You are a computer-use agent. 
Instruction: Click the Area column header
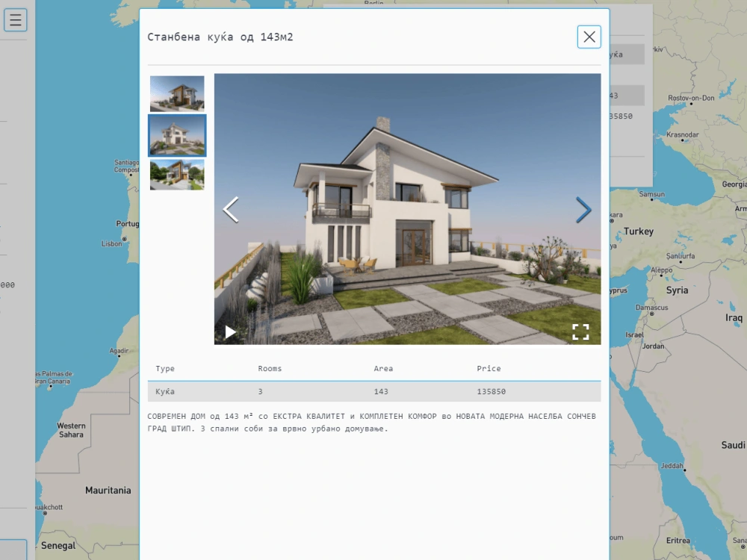click(x=383, y=369)
